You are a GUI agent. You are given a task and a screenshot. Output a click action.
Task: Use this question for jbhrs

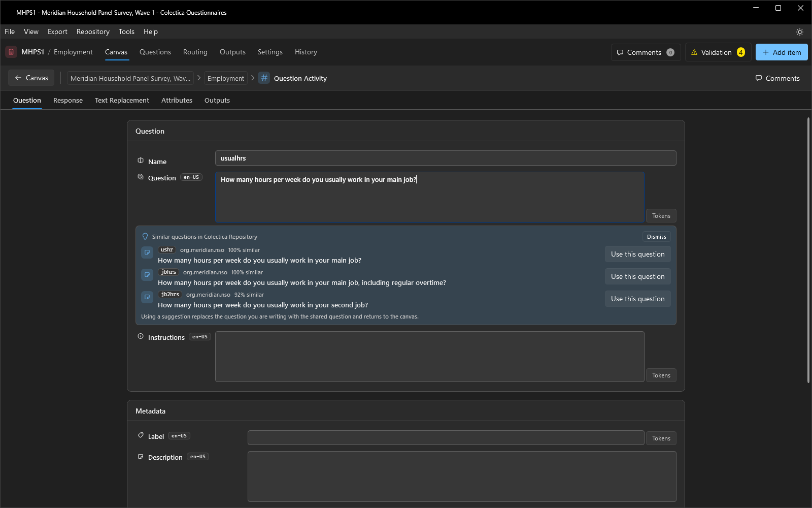pos(638,276)
